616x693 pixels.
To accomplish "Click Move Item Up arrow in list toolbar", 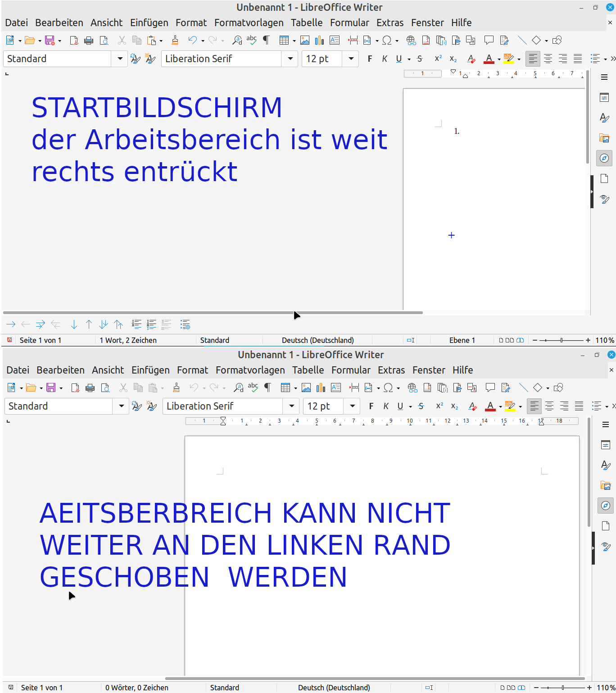I will (x=89, y=324).
